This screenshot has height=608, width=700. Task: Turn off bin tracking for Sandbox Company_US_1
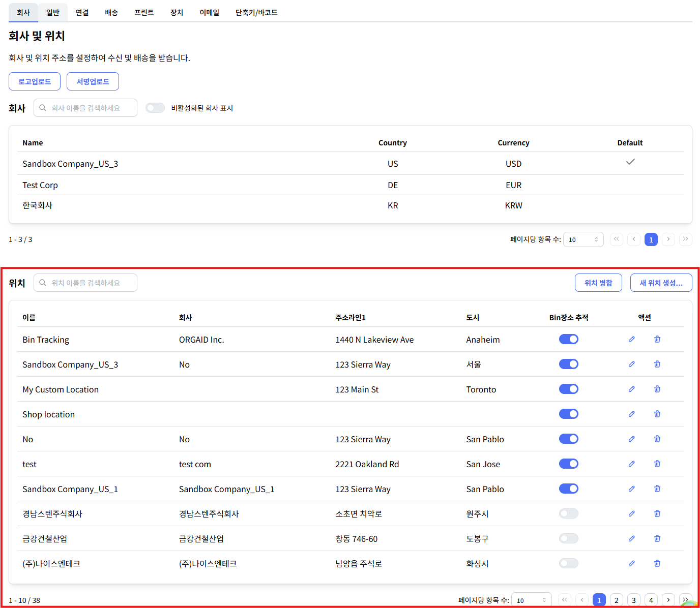pyautogui.click(x=569, y=489)
